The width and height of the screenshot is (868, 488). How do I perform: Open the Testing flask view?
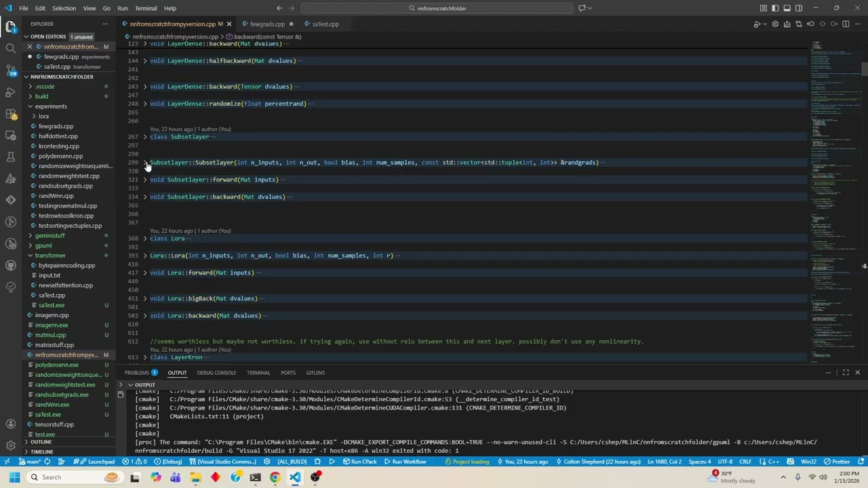(11, 157)
